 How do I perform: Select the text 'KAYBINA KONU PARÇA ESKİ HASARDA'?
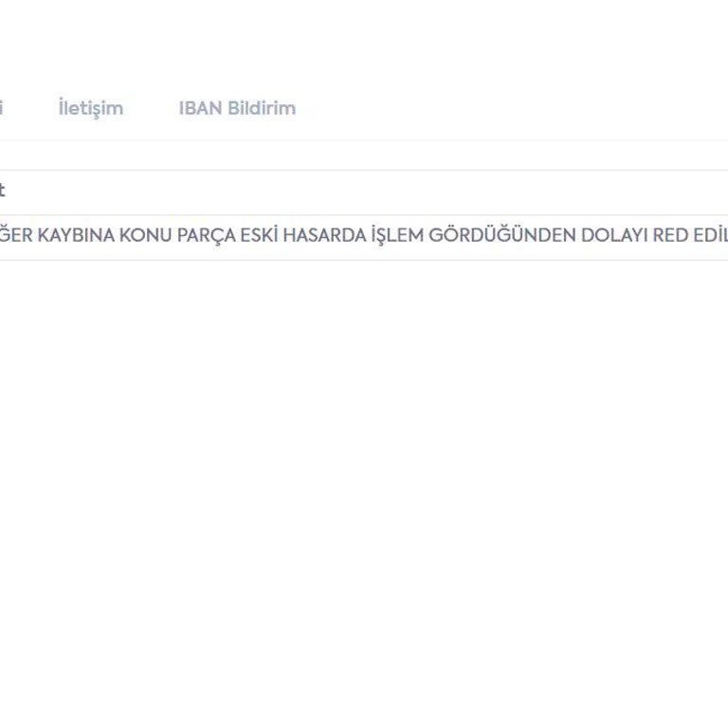click(x=202, y=235)
